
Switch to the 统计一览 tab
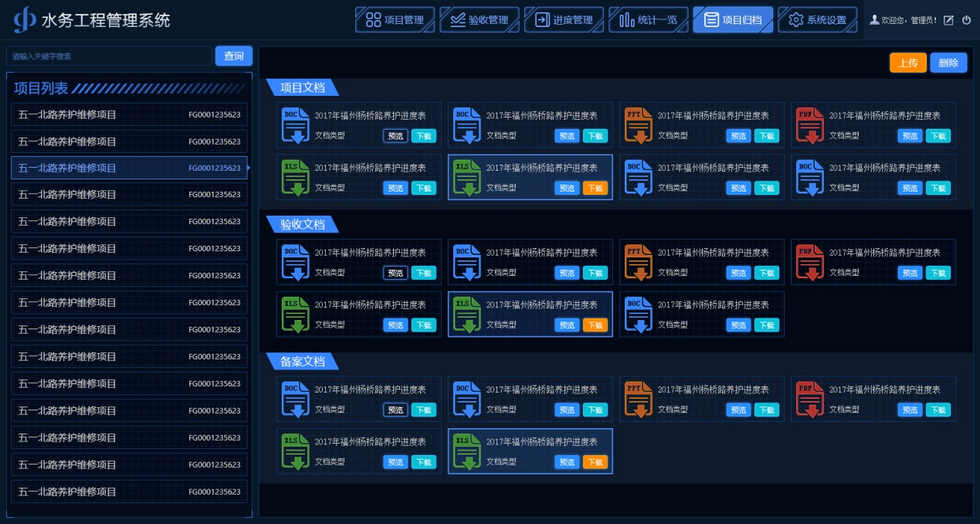pyautogui.click(x=648, y=20)
